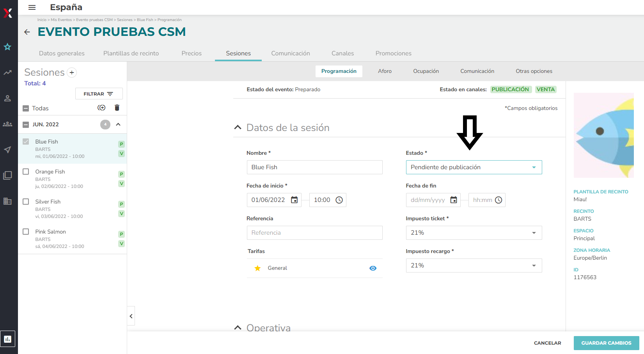Click the VENTA channel status badge
The width and height of the screenshot is (644, 354).
click(546, 89)
